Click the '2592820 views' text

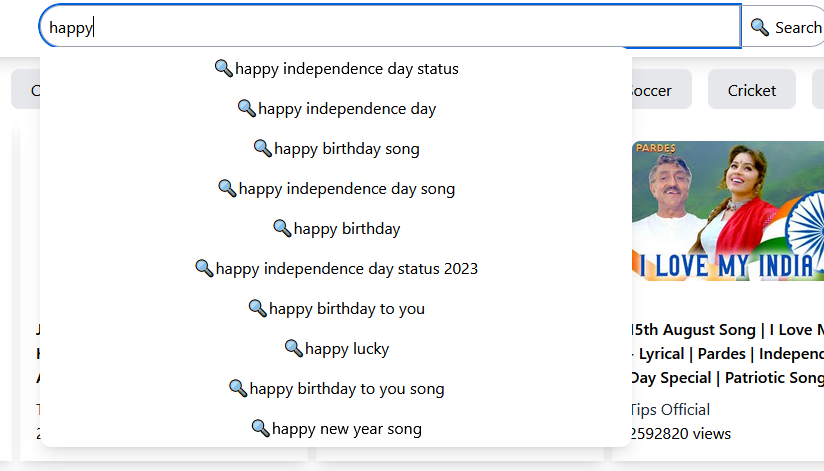681,434
